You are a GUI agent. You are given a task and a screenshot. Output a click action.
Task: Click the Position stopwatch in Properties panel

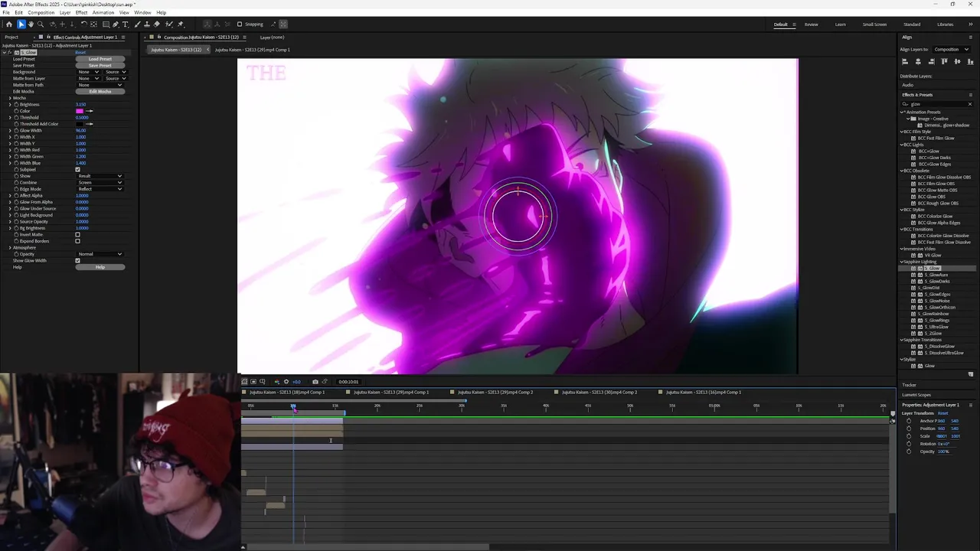[x=909, y=429]
